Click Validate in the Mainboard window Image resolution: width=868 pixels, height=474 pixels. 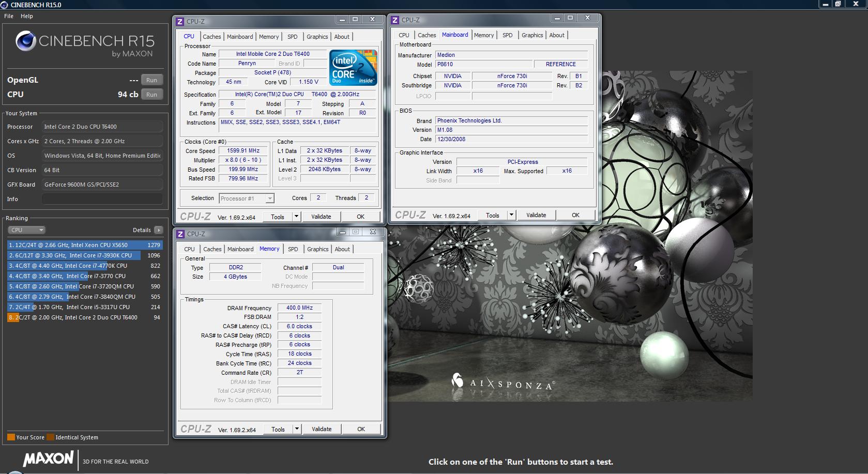pos(536,215)
